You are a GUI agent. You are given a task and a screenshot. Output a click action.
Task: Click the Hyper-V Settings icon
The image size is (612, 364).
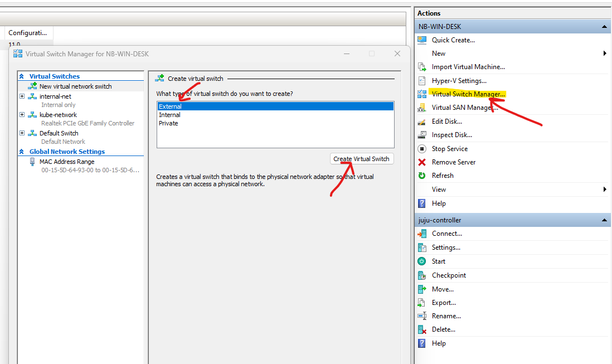click(x=422, y=81)
